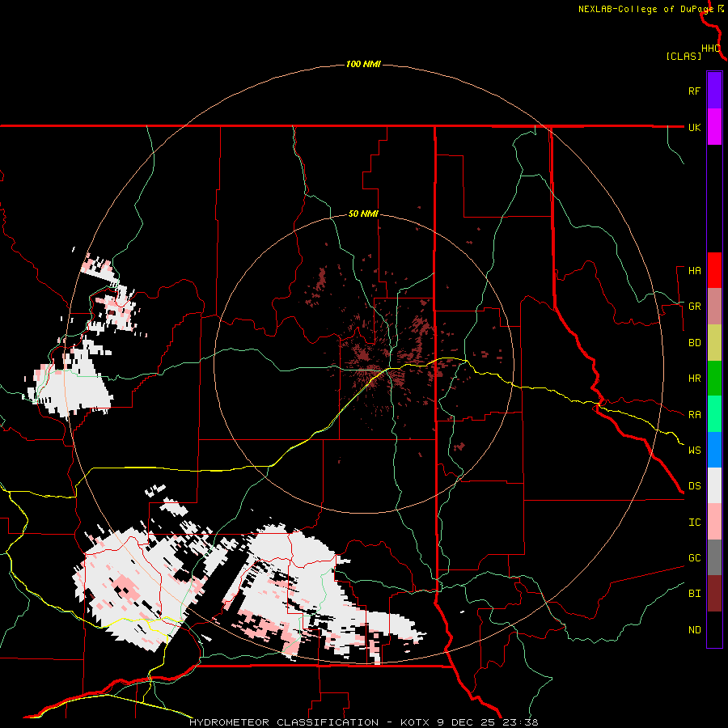Screen dimensions: 728x728
Task: Click the "[CLAS]" label above the legend
Action: 684,56
